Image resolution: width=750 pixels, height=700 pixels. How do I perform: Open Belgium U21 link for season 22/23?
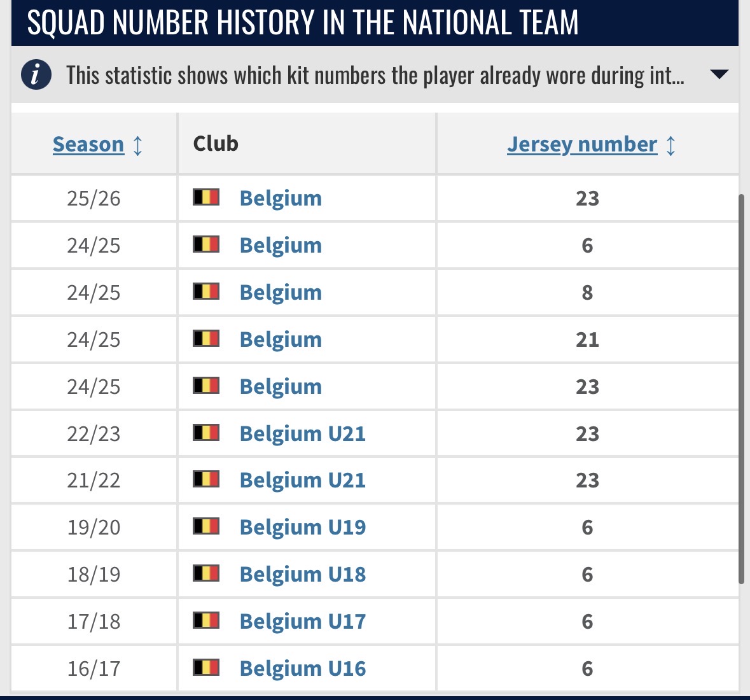point(302,433)
